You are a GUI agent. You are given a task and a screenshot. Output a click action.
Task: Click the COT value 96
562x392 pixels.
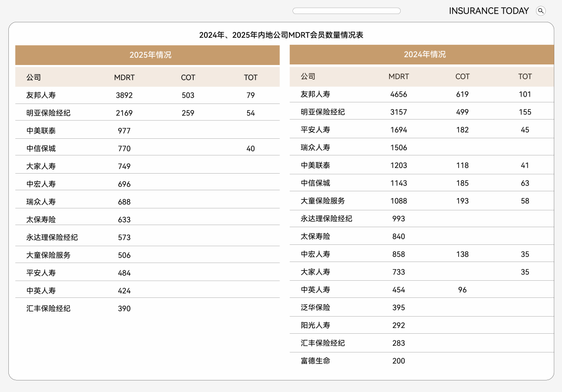click(463, 290)
